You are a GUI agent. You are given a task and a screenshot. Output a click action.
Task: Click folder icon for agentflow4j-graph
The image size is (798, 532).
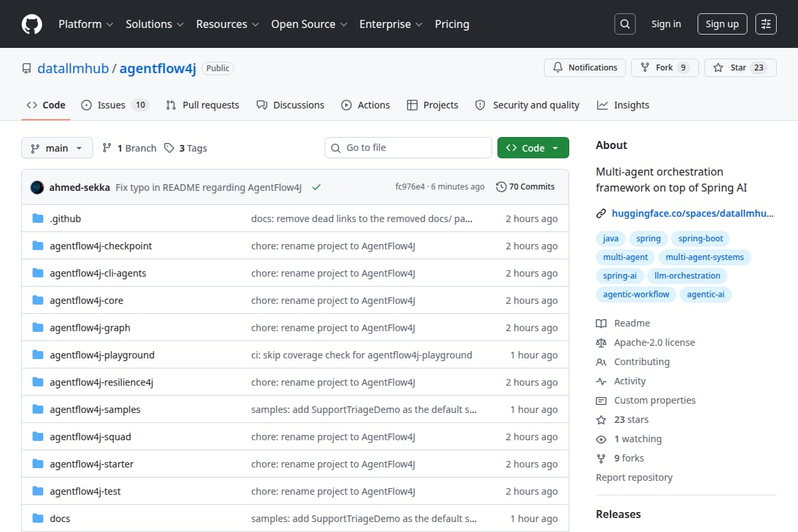(x=38, y=327)
